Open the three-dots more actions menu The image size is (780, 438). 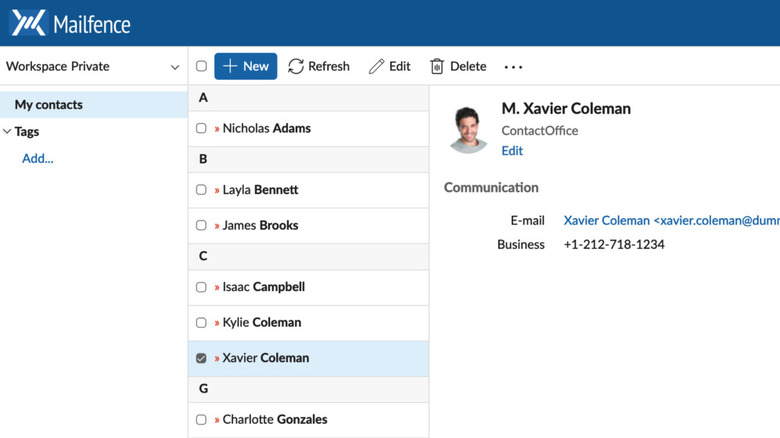[x=513, y=67]
